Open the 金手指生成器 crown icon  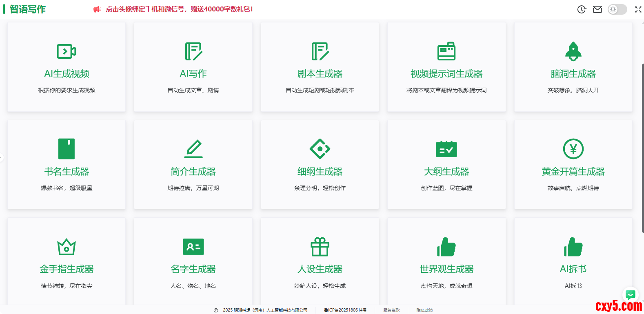(67, 247)
